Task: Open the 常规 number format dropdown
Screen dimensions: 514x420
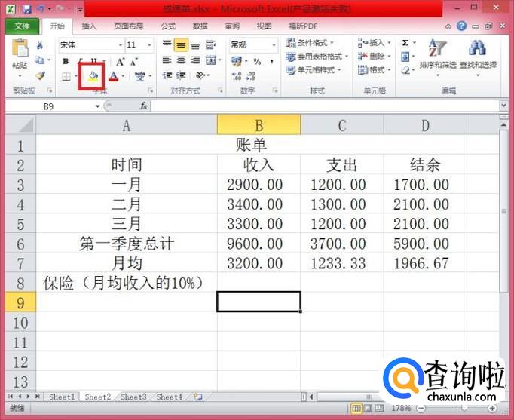Action: click(274, 45)
